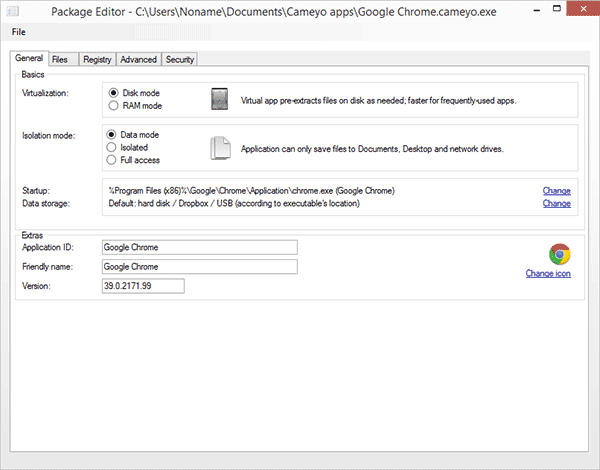Click the 'Virtual app pre-extracts files' description

click(378, 101)
